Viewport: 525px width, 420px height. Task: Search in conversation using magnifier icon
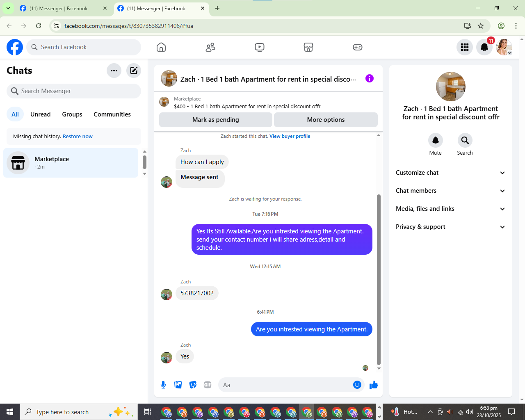tap(465, 140)
